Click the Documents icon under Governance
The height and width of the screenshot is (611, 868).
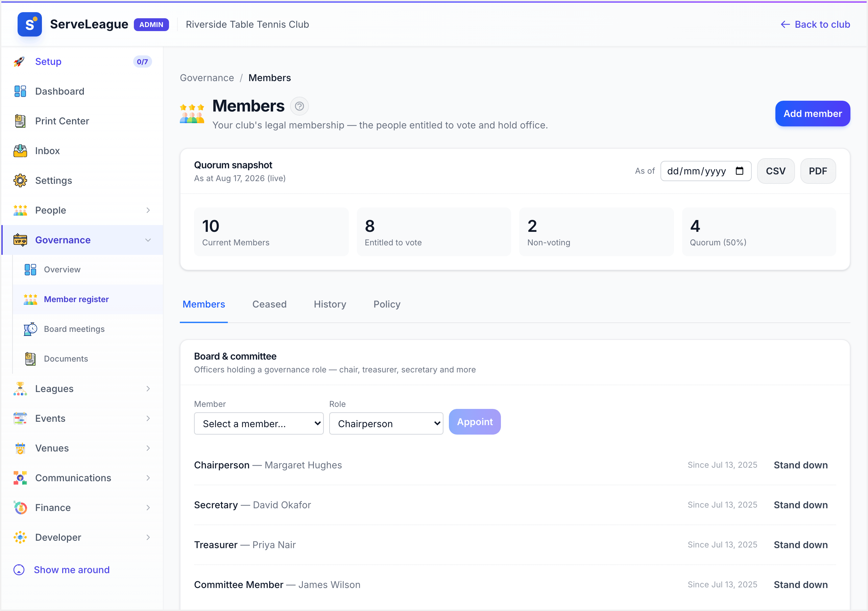(x=30, y=359)
